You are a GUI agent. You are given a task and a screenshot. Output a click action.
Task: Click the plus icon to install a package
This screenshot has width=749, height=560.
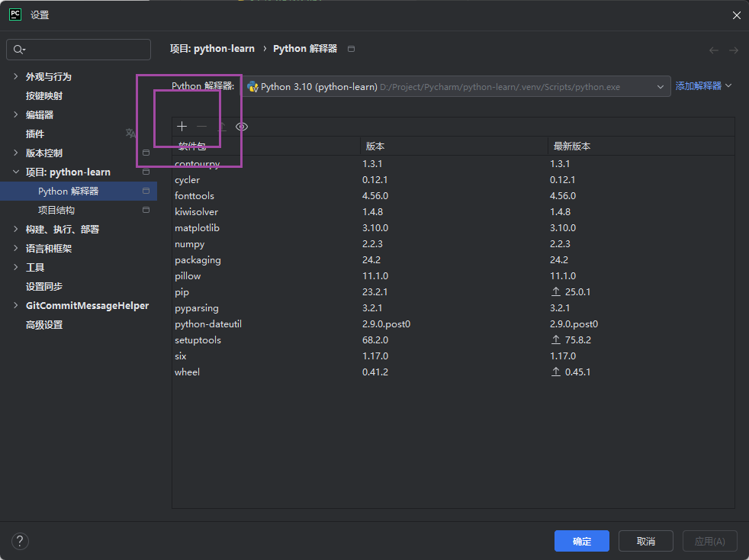(x=182, y=127)
